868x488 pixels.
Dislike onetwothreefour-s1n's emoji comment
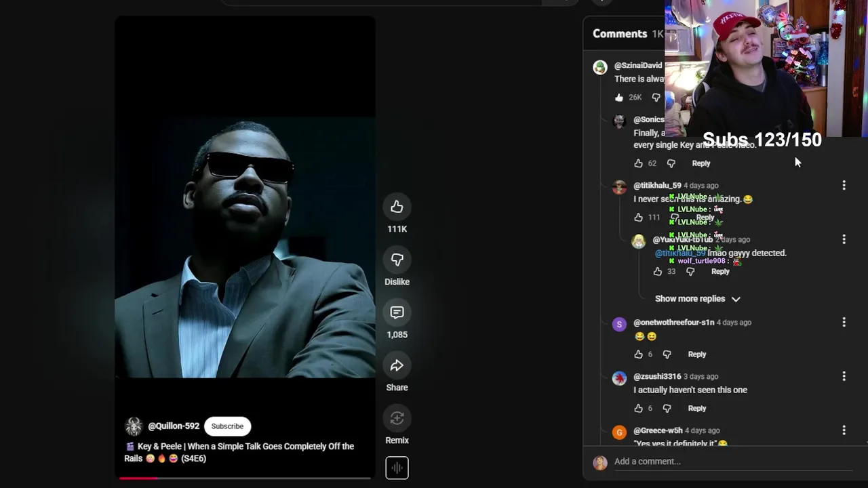pos(667,354)
